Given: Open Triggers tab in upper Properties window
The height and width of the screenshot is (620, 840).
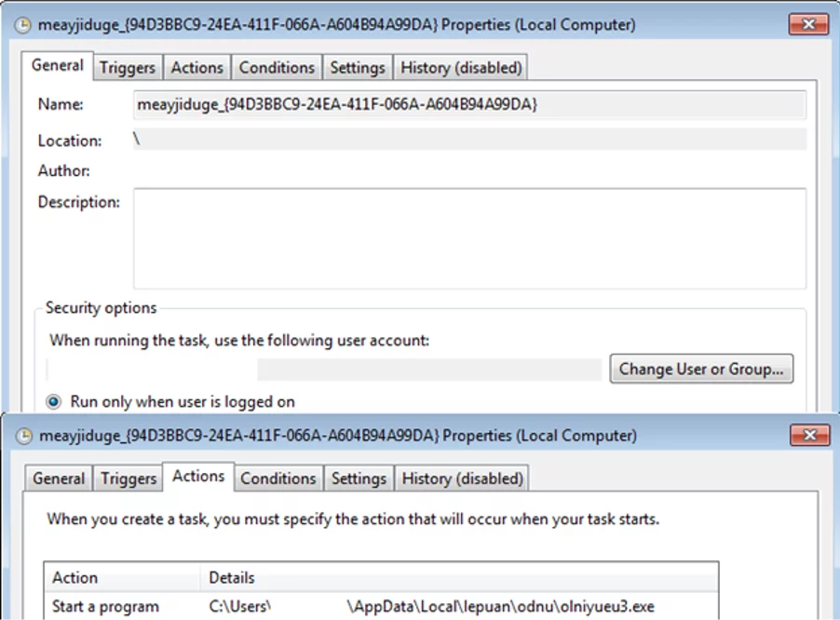Looking at the screenshot, I should coord(128,67).
